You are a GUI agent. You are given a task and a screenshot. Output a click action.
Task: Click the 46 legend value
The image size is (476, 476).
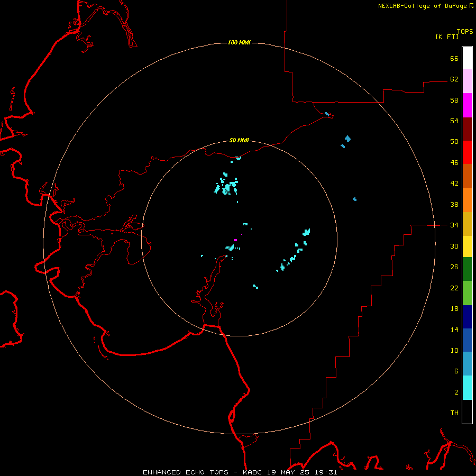[454, 163]
